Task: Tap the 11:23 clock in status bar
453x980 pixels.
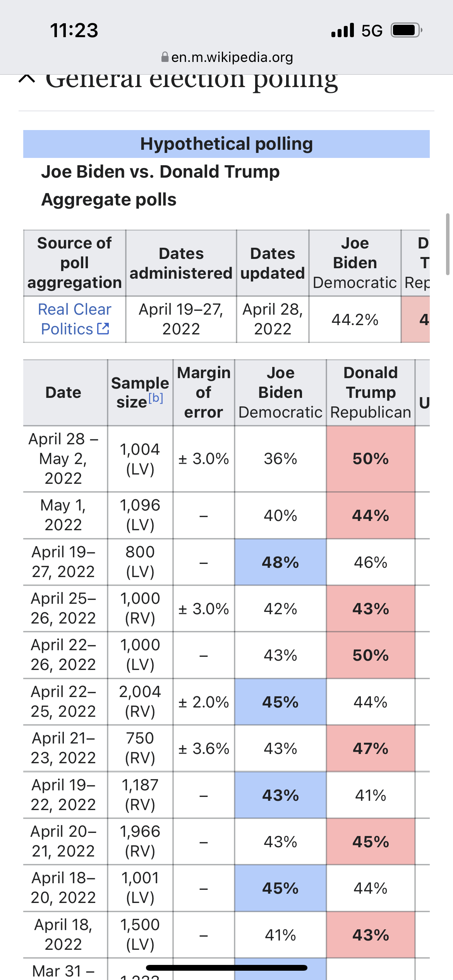Action: pyautogui.click(x=74, y=30)
